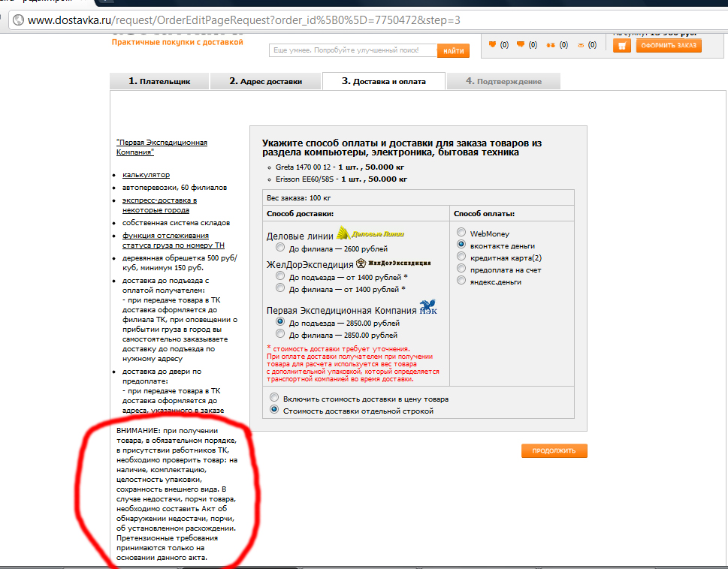Click the ОФОРМИТЬ ЗАКАЗ button
This screenshot has width=728, height=569.
point(669,46)
